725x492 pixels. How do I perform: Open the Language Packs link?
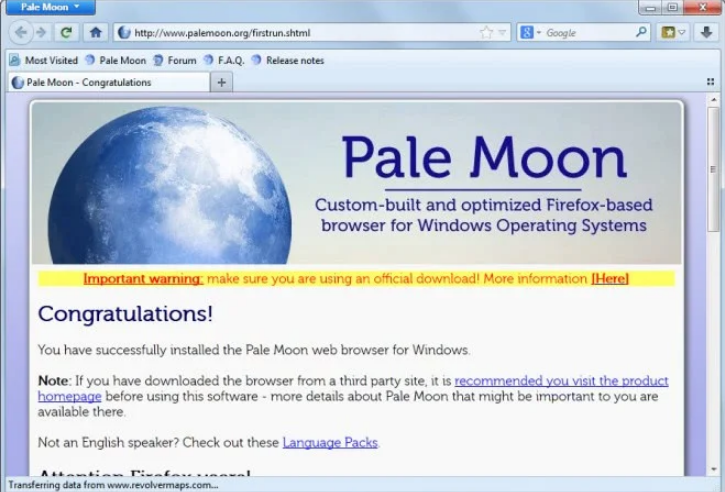(x=330, y=443)
